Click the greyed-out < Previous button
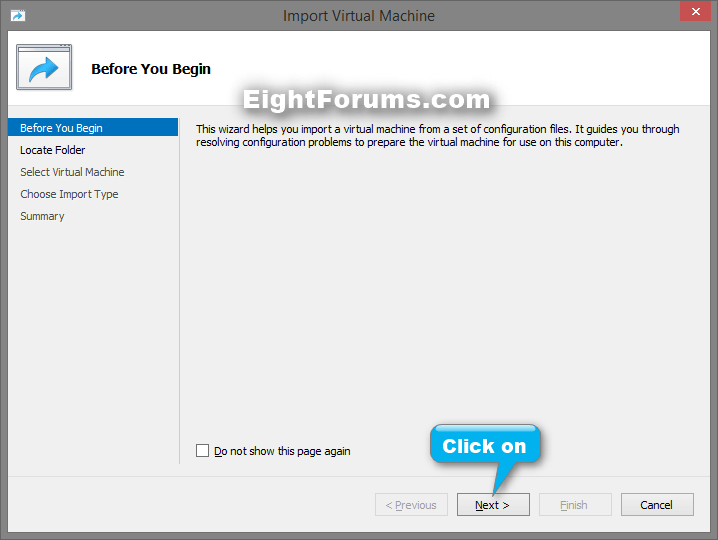 [x=411, y=505]
